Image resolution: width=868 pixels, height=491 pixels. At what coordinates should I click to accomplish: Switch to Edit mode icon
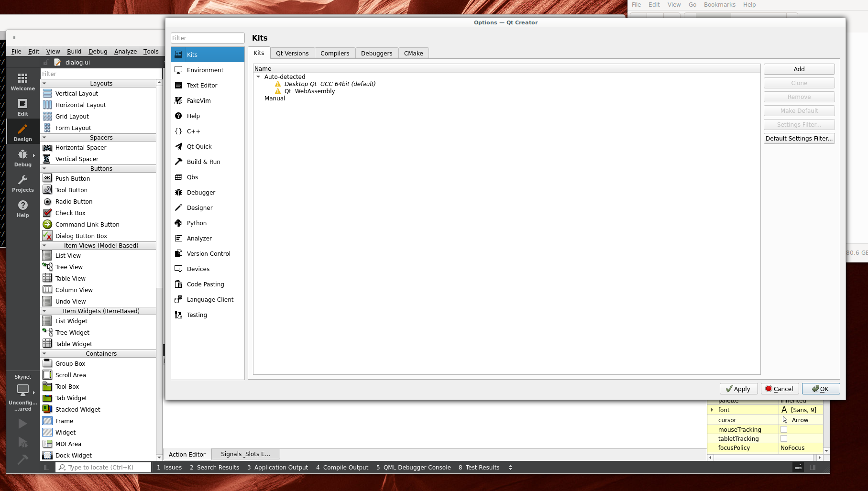pyautogui.click(x=22, y=107)
